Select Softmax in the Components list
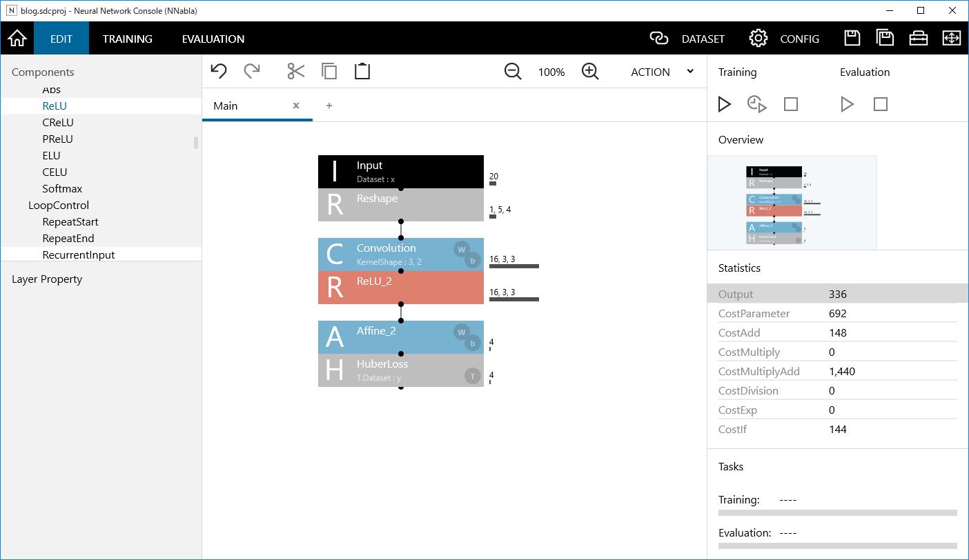The height and width of the screenshot is (560, 969). (62, 188)
